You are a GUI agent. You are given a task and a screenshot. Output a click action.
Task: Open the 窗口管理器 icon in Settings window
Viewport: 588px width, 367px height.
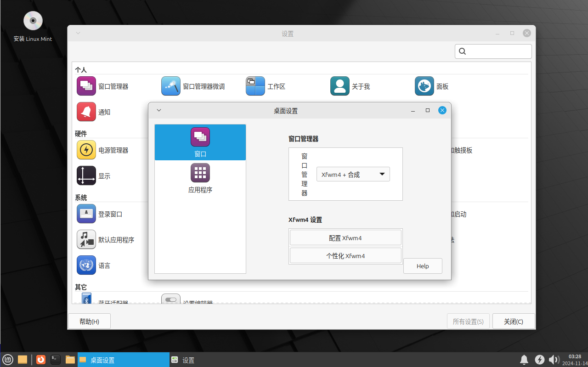(86, 86)
